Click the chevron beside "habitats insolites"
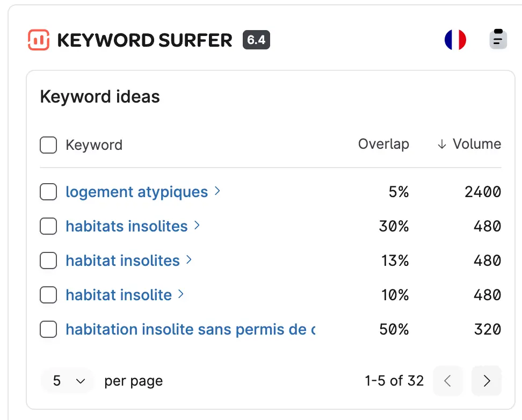Screen dimensions: 522x420 point(197,226)
